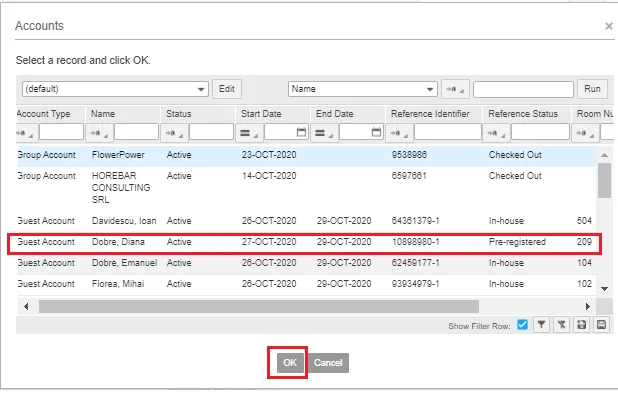Image resolution: width=618 pixels, height=397 pixels.
Task: Click start date 27-OCT-2020
Action: [269, 242]
